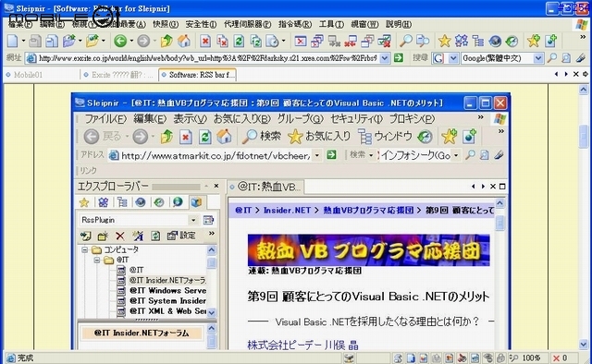This screenshot has height=364, width=592.
Task: Add page to group icon
Action: click(551, 41)
